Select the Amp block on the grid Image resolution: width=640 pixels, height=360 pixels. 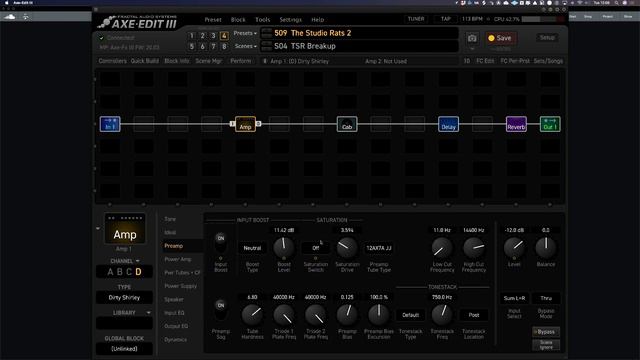point(245,124)
